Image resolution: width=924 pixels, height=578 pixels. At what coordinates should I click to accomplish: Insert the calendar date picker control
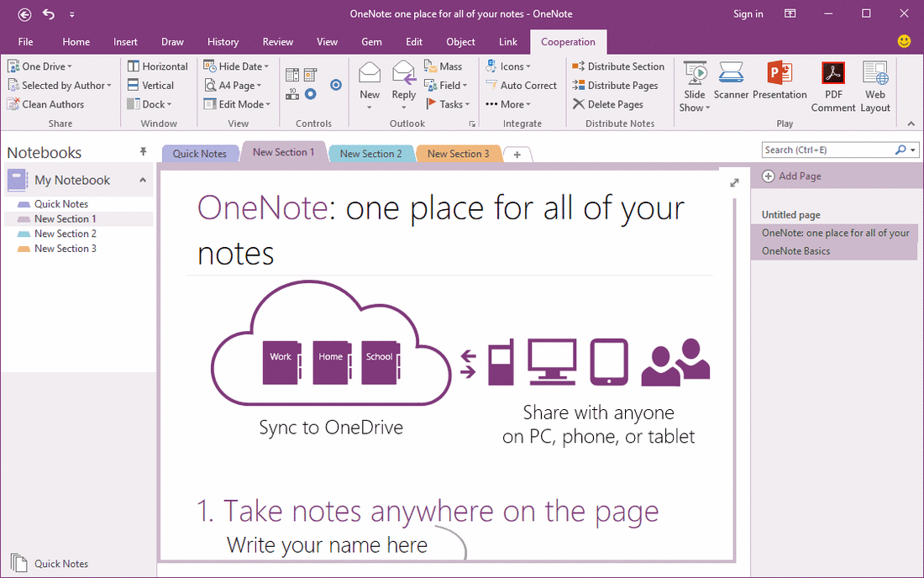[x=311, y=75]
